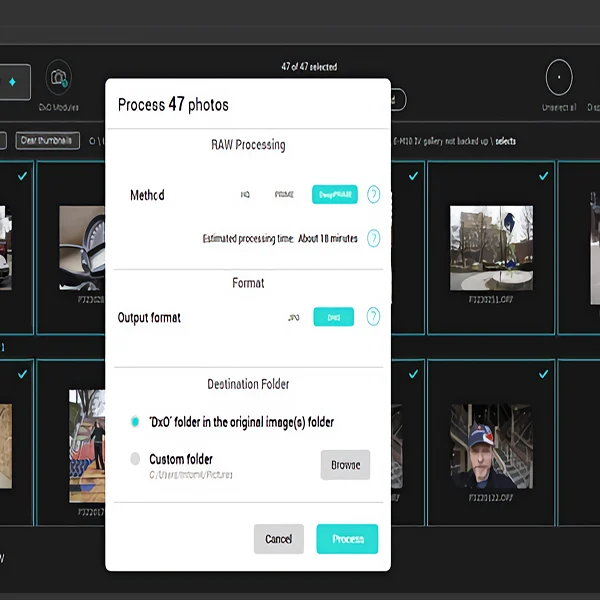Click the Unselect all circle icon
The height and width of the screenshot is (600, 600).
coord(558,77)
